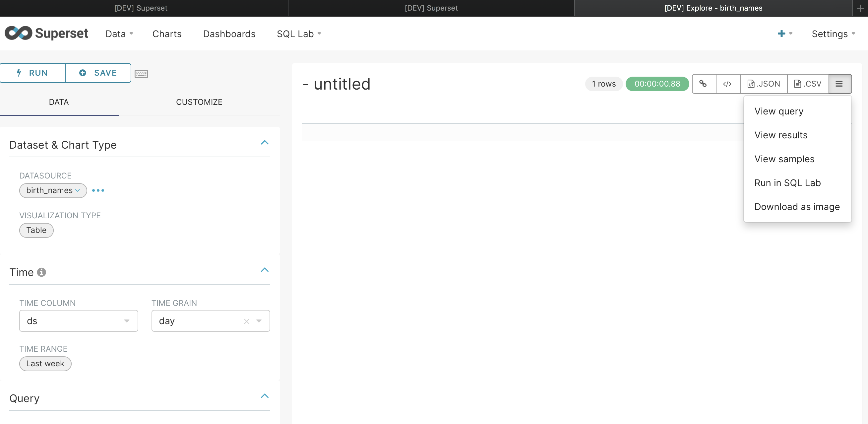Click the Time section info icon
Screen dimensions: 868x424
coord(41,272)
